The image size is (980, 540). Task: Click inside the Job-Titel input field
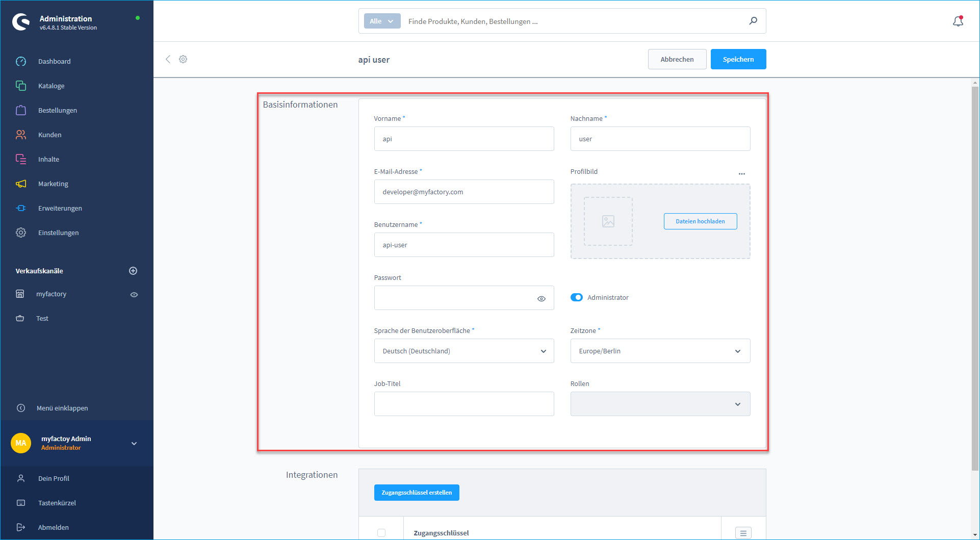pos(463,404)
